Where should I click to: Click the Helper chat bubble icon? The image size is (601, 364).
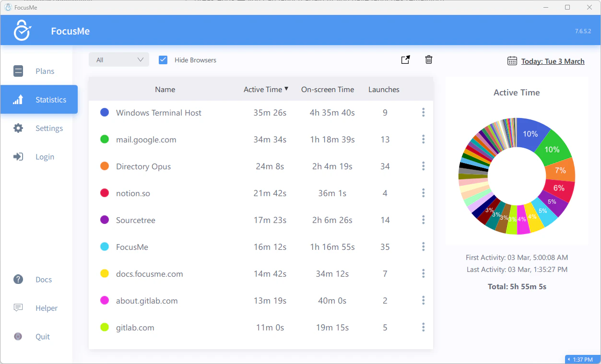[18, 308]
